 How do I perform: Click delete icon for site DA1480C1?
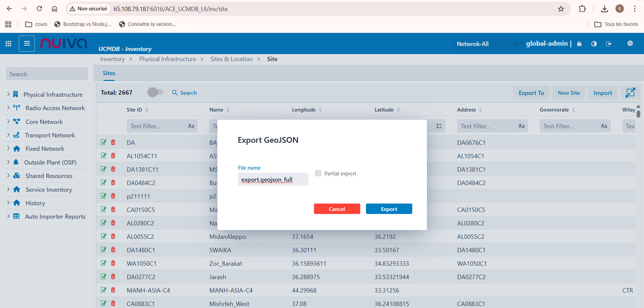(113, 250)
